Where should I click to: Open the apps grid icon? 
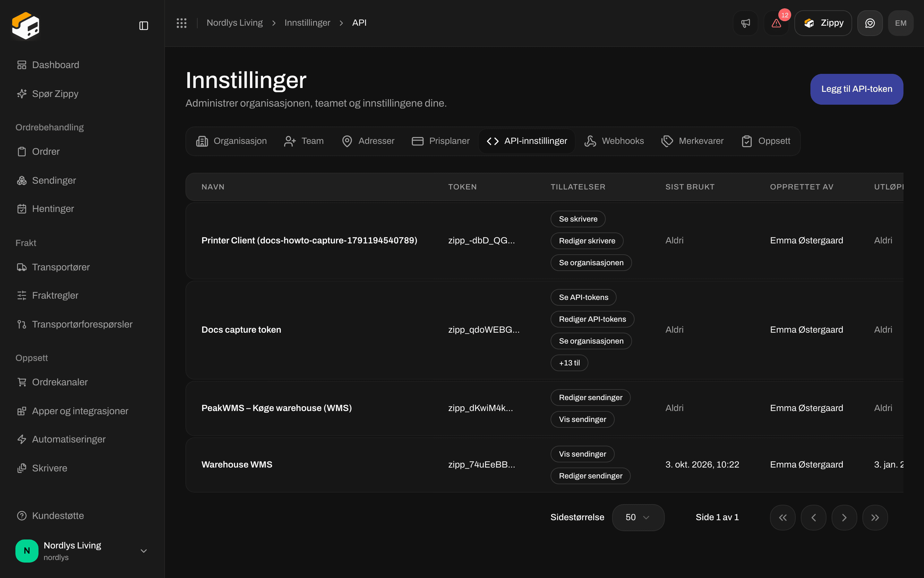click(181, 23)
